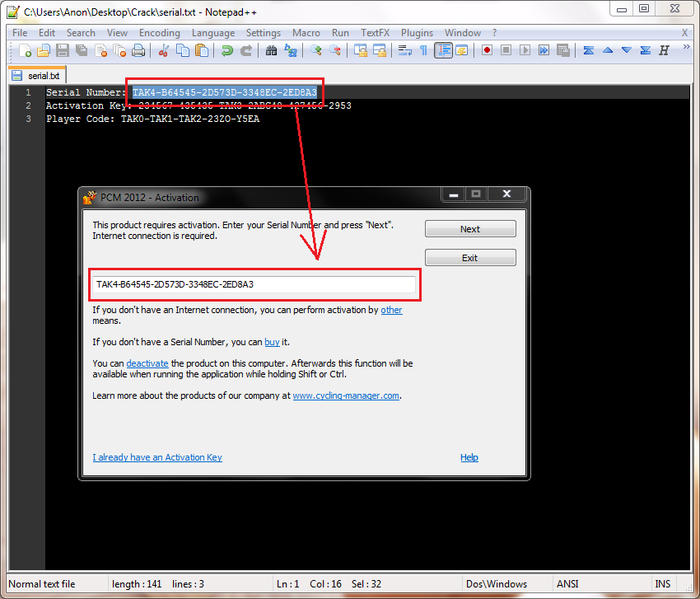Image resolution: width=700 pixels, height=599 pixels.
Task: Click the Save Recorded Macro icon
Action: (563, 50)
